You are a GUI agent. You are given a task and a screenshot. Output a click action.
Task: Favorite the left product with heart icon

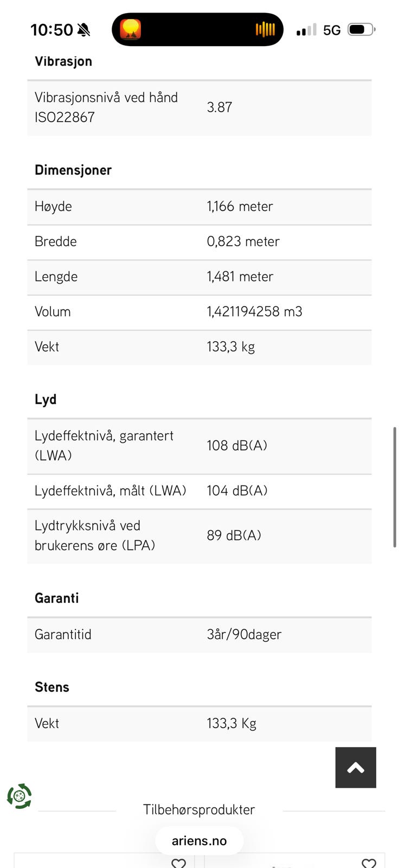coord(178,863)
